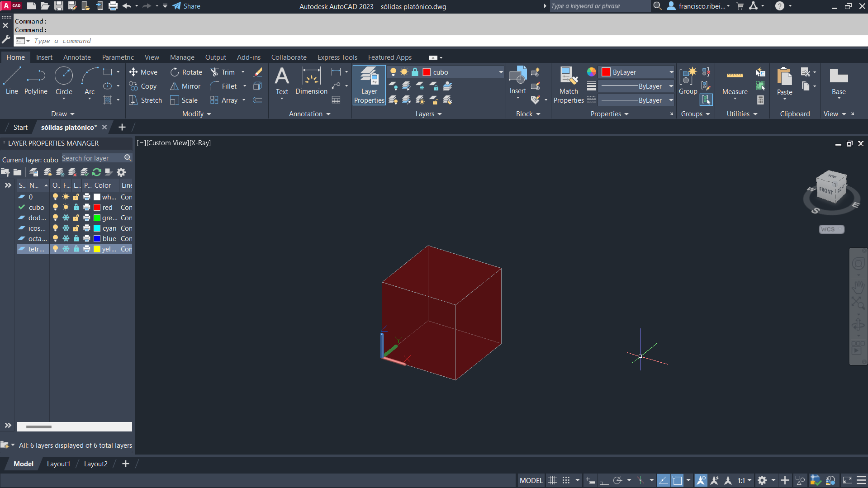Click the Erase tool icon
Image resolution: width=868 pixels, height=488 pixels.
258,72
